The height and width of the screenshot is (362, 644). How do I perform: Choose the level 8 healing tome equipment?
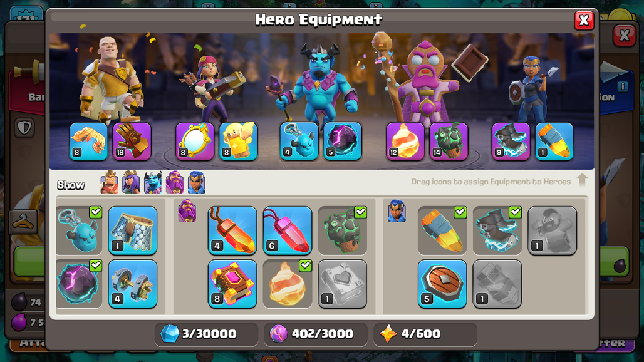click(232, 284)
